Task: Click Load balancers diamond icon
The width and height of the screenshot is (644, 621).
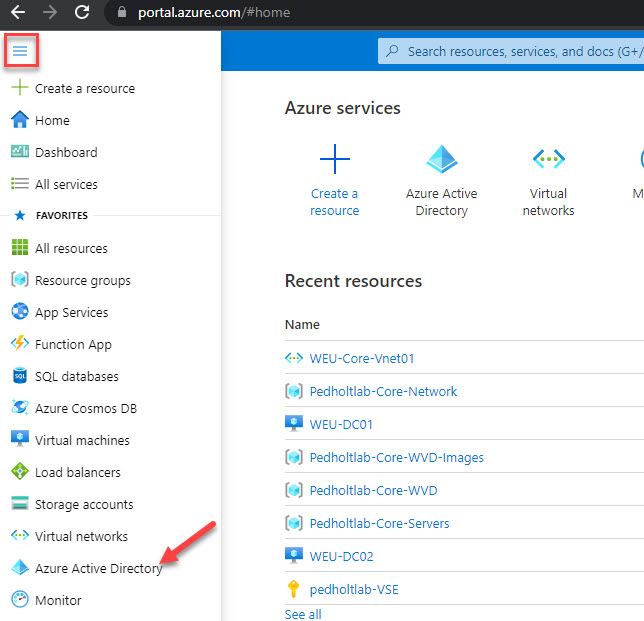Action: pos(20,472)
